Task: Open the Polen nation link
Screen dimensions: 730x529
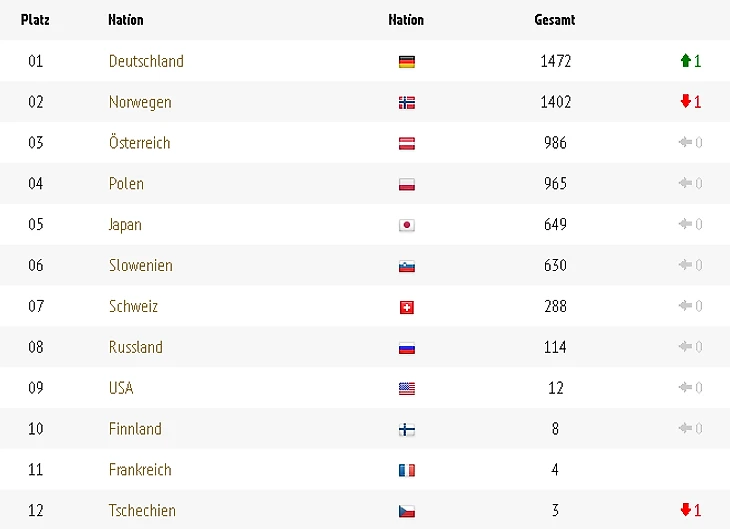Action: pos(126,183)
